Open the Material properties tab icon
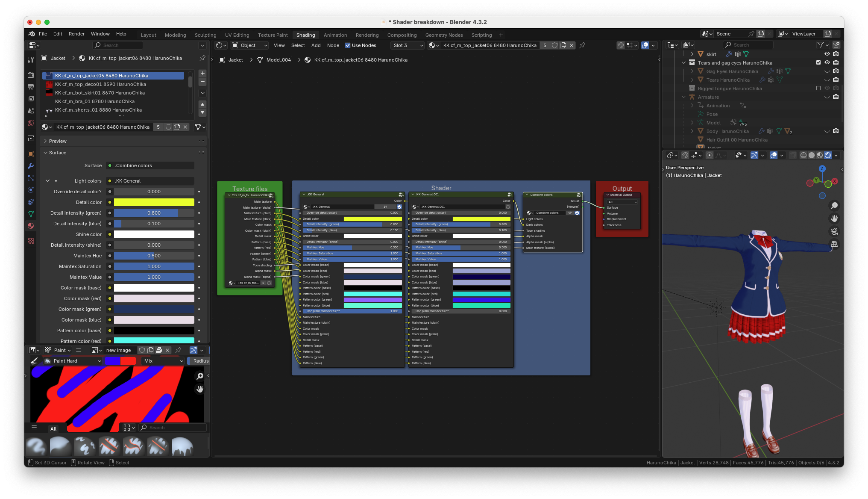This screenshot has width=868, height=499. tap(31, 226)
